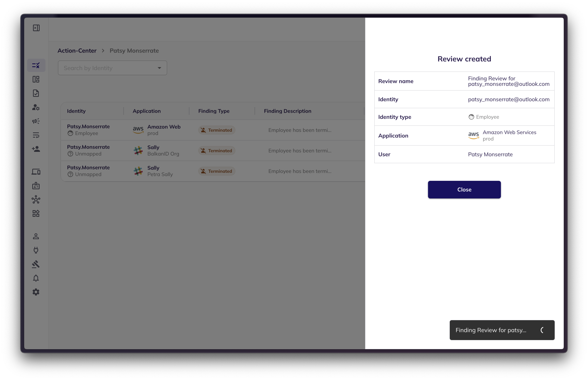Open the devices icon in sidebar
The width and height of the screenshot is (588, 380).
[x=36, y=172]
